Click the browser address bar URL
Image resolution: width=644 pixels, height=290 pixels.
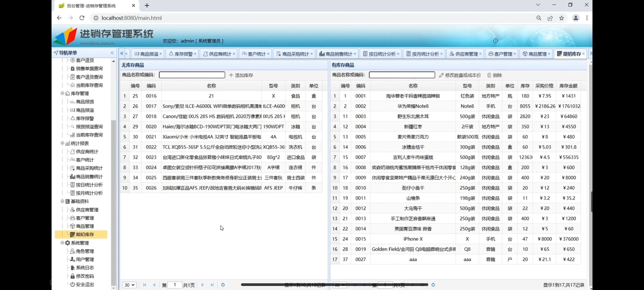[131, 18]
